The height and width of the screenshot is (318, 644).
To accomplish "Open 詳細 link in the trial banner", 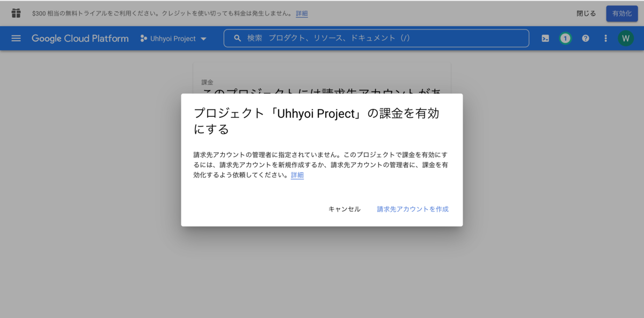I will pyautogui.click(x=302, y=13).
